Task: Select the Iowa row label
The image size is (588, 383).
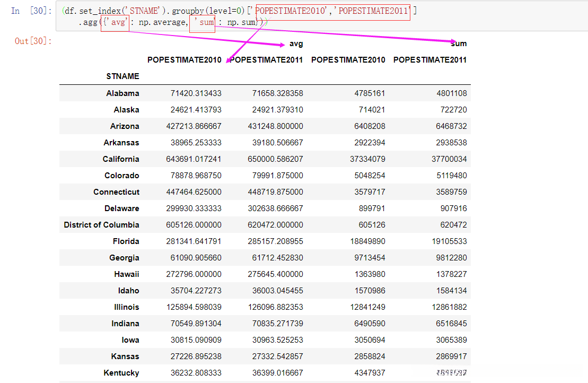Action: [x=130, y=340]
